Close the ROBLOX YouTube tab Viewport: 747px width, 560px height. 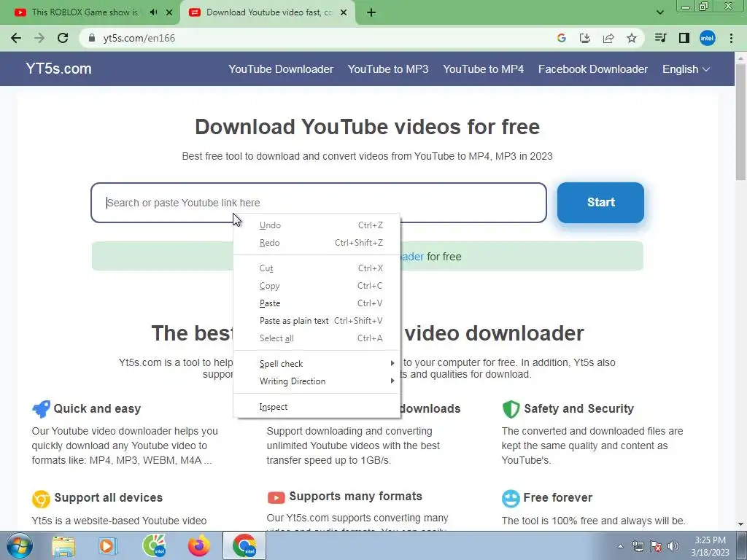(169, 12)
